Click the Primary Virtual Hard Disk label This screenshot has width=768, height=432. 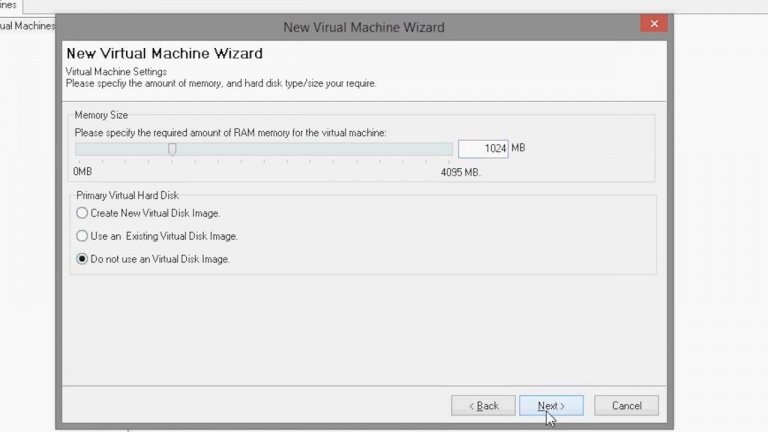pyautogui.click(x=127, y=195)
